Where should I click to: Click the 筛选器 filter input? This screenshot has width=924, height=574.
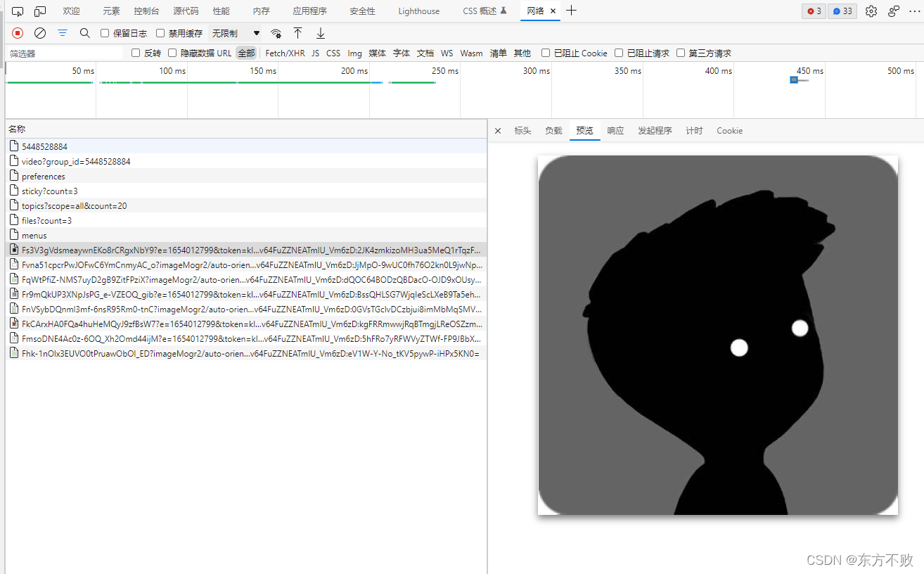click(x=65, y=53)
